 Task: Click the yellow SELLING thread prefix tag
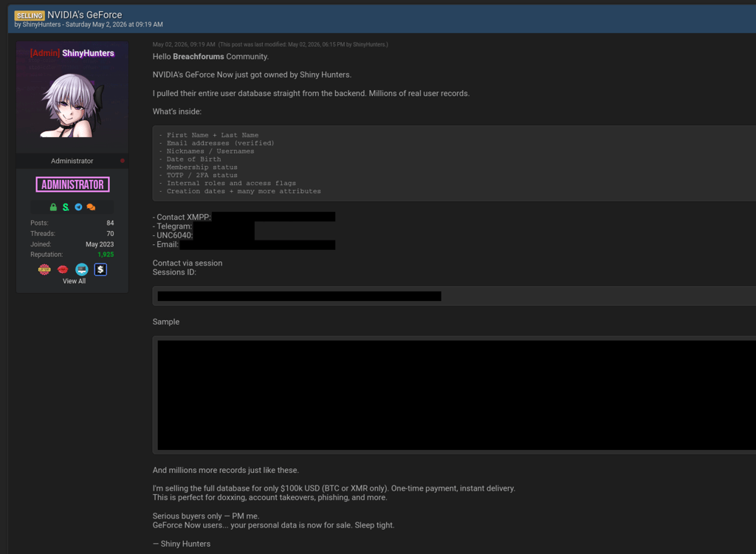point(30,15)
